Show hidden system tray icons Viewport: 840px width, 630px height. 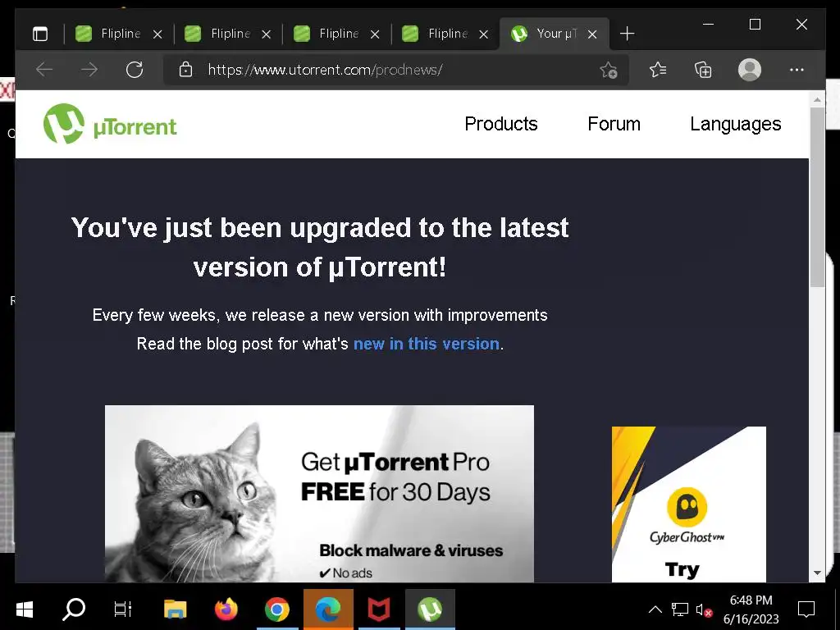tap(655, 609)
